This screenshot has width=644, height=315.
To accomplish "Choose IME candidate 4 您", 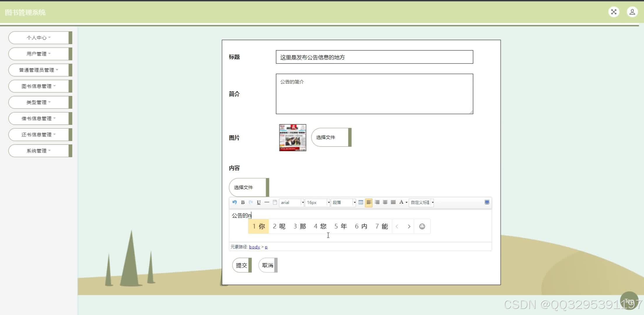I will 320,226.
